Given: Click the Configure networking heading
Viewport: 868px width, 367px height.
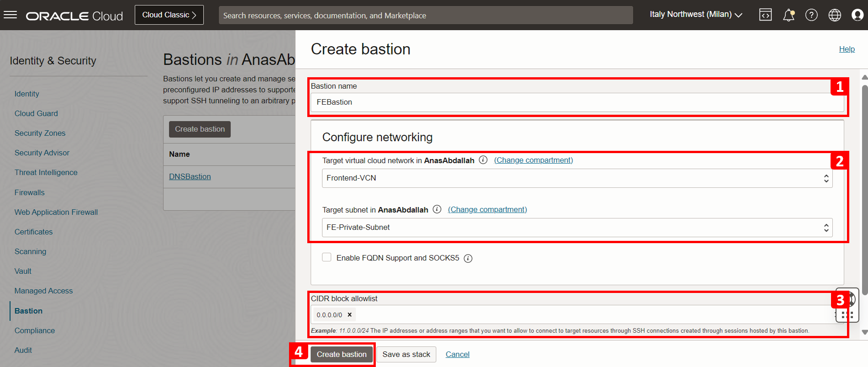Looking at the screenshot, I should 377,137.
